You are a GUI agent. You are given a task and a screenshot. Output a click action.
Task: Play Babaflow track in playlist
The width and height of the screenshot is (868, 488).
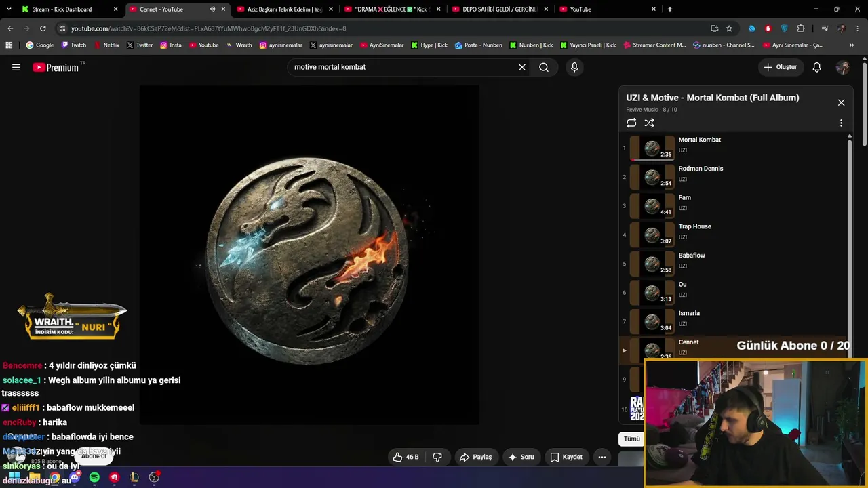point(732,263)
